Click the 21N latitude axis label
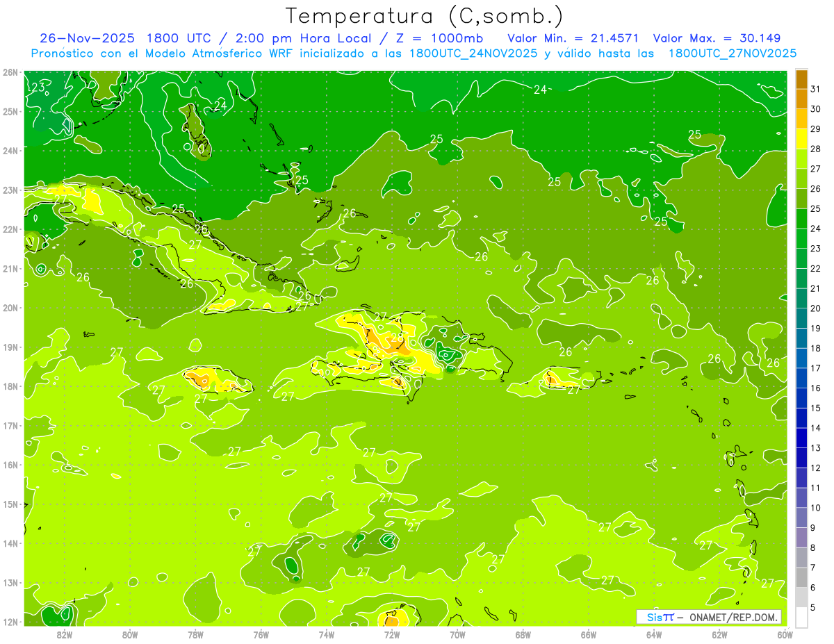834x644 pixels. [10, 269]
